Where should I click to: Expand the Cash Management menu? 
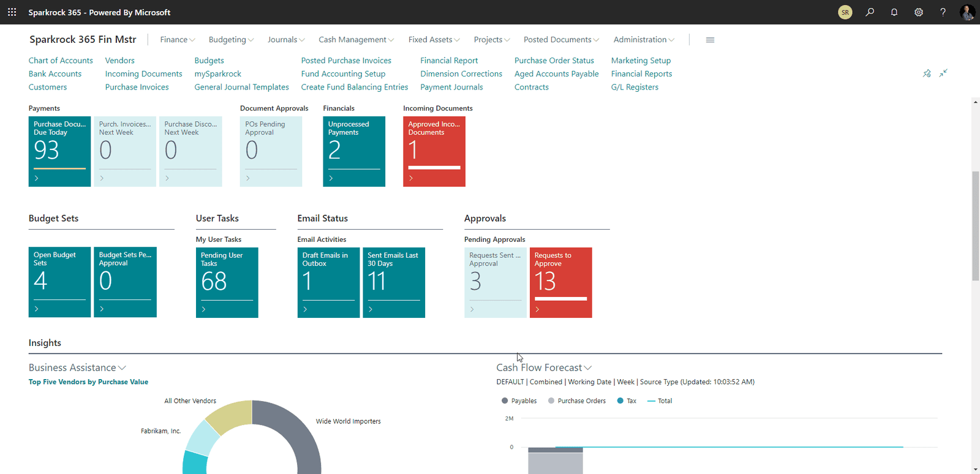point(356,40)
